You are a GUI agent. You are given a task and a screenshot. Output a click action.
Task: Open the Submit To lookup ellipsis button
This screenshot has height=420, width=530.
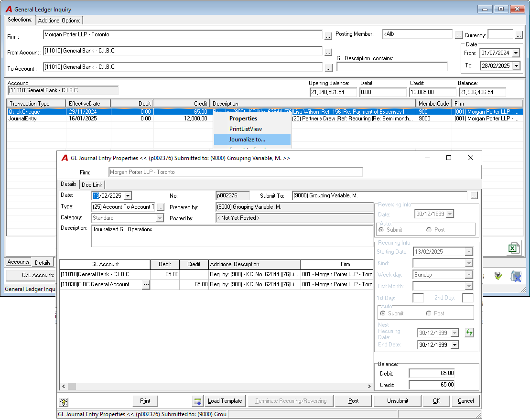474,195
